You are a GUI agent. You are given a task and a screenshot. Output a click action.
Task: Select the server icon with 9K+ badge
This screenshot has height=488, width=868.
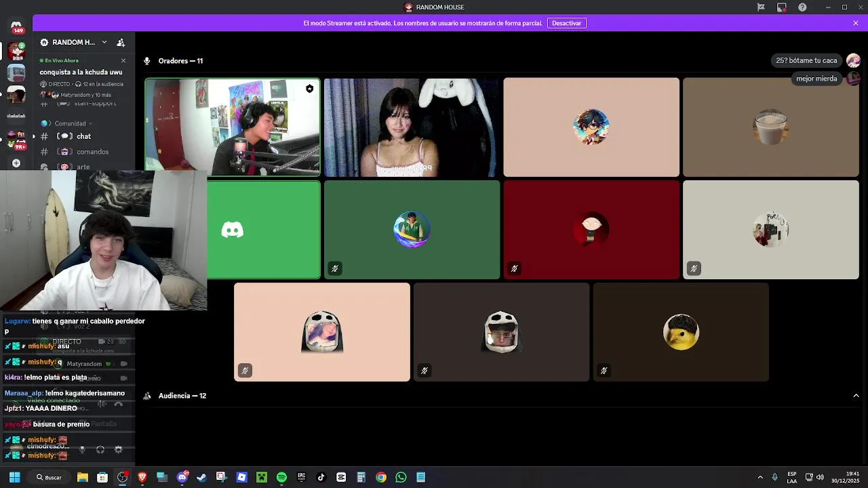click(x=16, y=140)
